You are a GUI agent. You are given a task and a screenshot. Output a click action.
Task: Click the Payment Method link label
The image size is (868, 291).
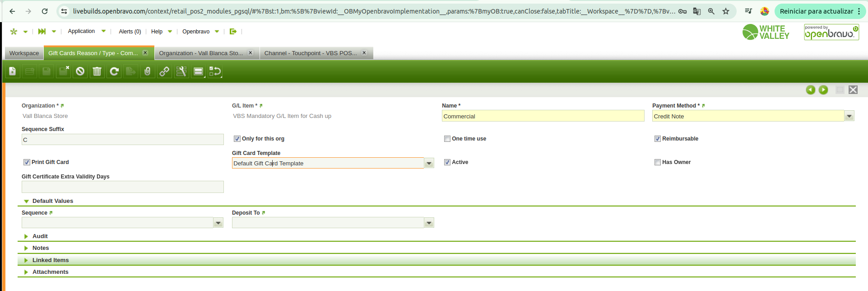676,106
